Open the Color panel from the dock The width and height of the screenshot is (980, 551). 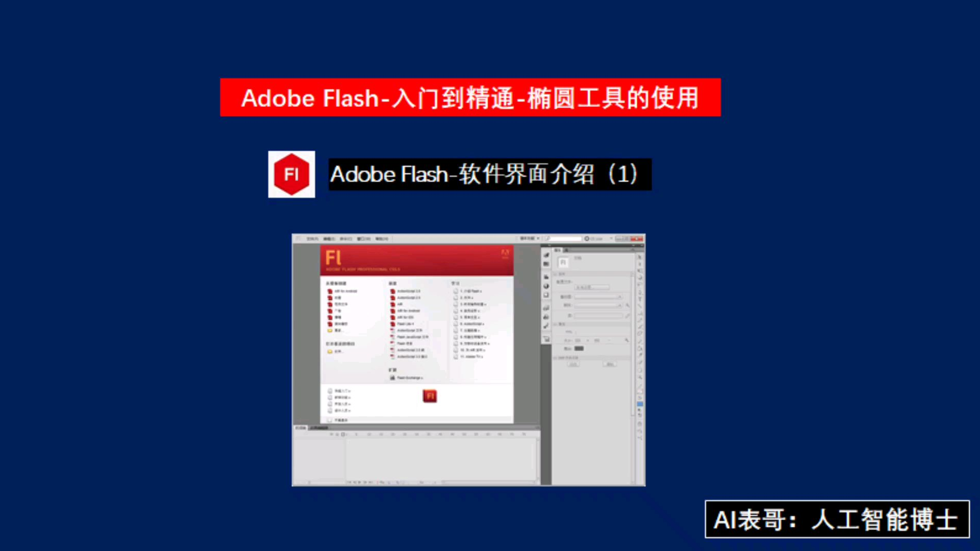pos(546,255)
